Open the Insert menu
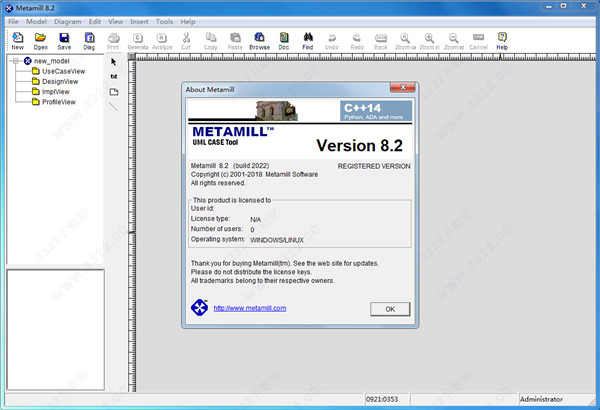Image resolution: width=600 pixels, height=410 pixels. (139, 22)
